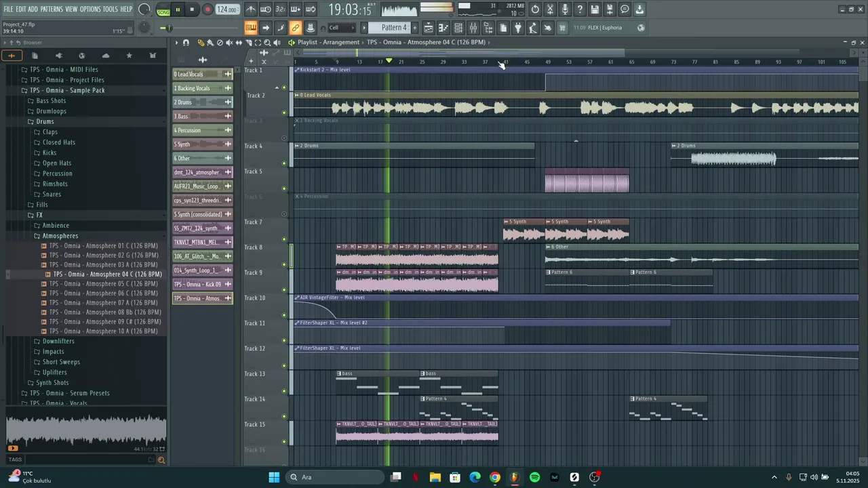Select the zoom magnifier tool in playlist

[267, 43]
